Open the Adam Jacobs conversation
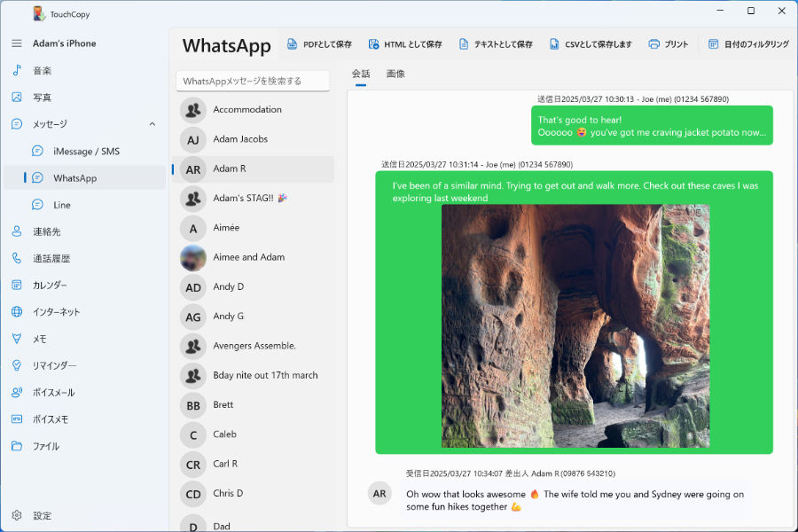 click(x=254, y=139)
